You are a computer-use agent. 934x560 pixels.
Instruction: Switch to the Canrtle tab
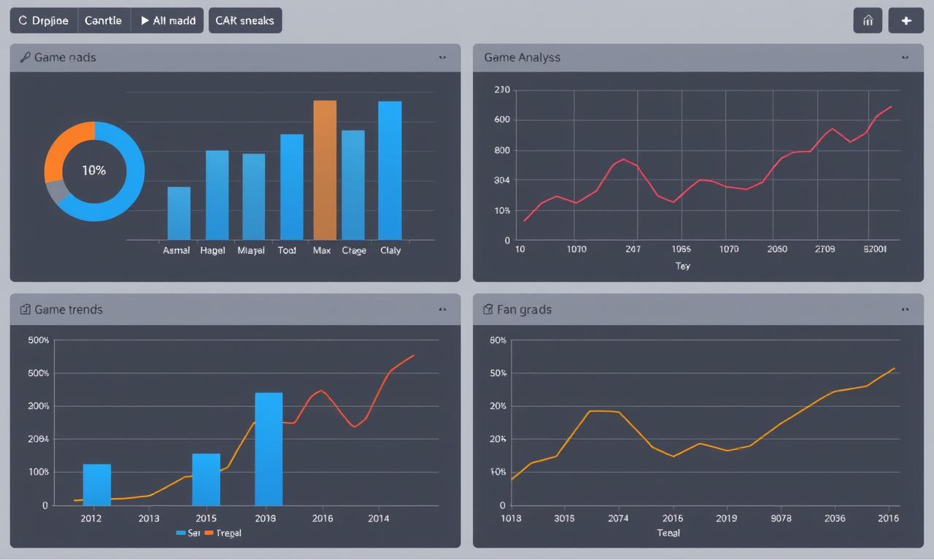(x=103, y=21)
